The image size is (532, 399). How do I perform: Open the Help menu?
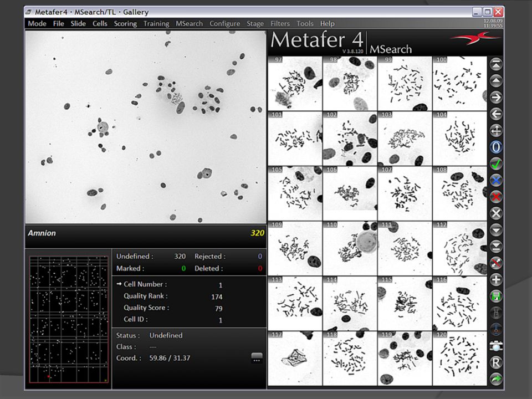click(x=327, y=23)
